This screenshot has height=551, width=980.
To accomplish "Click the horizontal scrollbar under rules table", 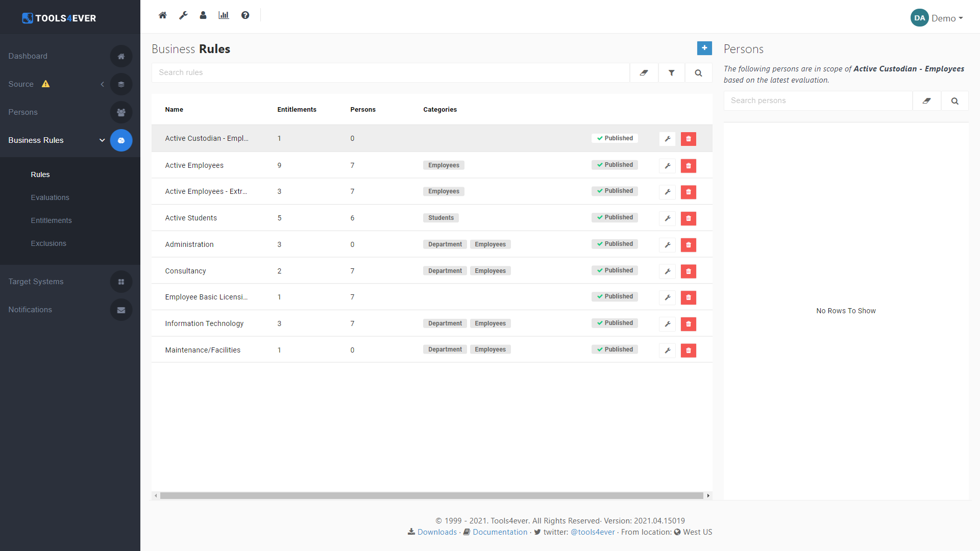I will click(431, 495).
